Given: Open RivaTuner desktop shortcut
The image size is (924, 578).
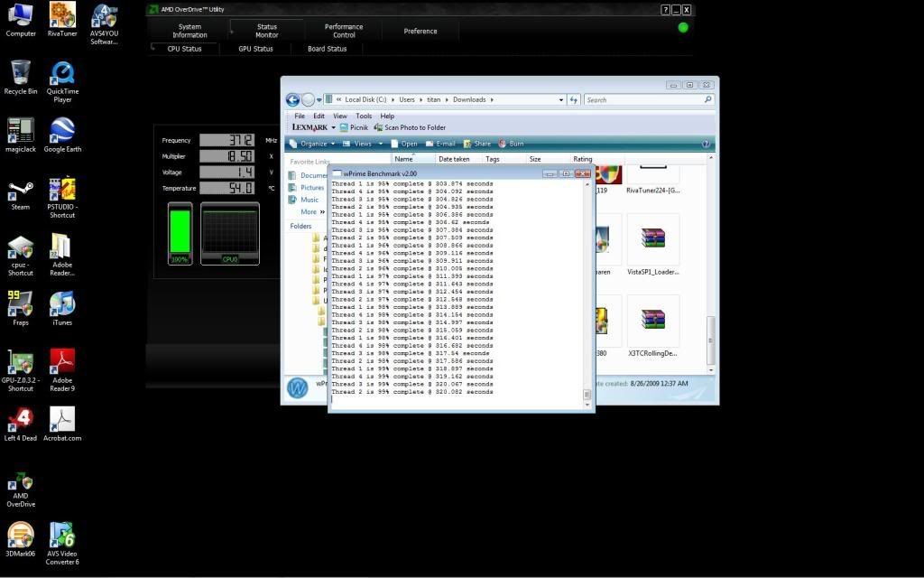Looking at the screenshot, I should (62, 20).
